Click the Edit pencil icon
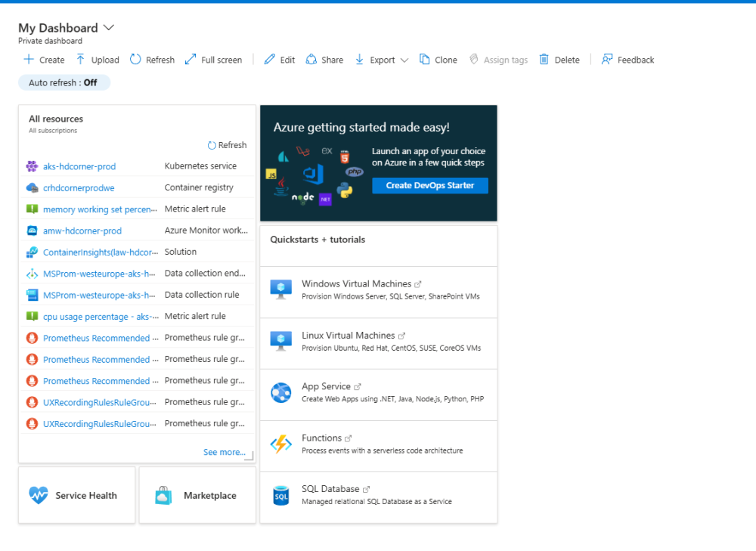Screen dimensions: 756x551 (x=270, y=59)
